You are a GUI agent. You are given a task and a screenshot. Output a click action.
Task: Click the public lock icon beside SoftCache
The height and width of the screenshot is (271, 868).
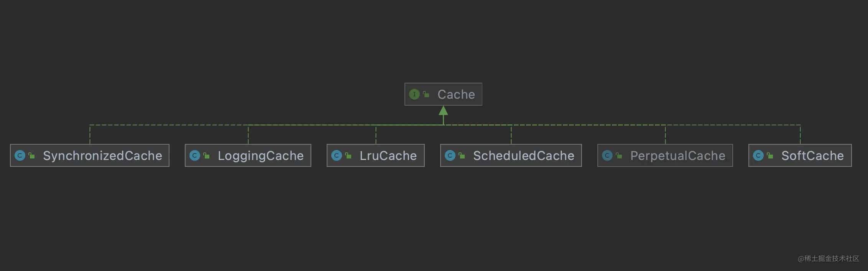click(770, 155)
